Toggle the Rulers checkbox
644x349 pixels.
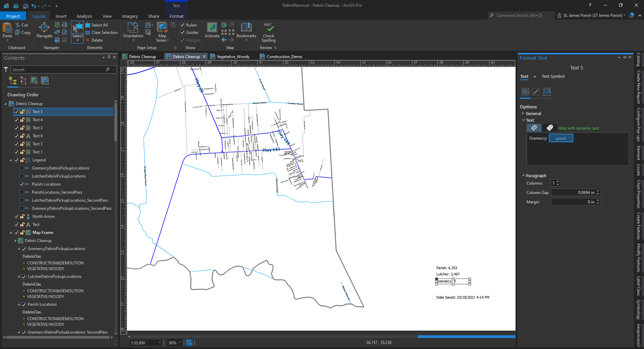tap(183, 25)
